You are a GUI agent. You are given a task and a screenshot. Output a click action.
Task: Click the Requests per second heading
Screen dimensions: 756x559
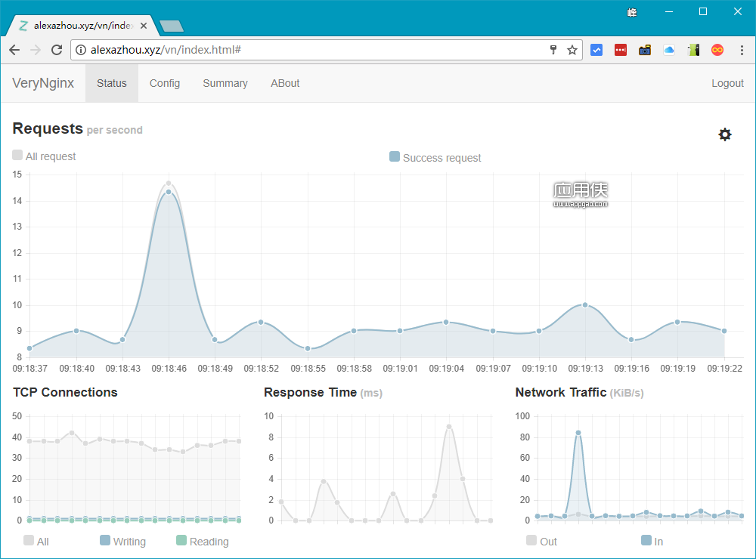click(77, 128)
